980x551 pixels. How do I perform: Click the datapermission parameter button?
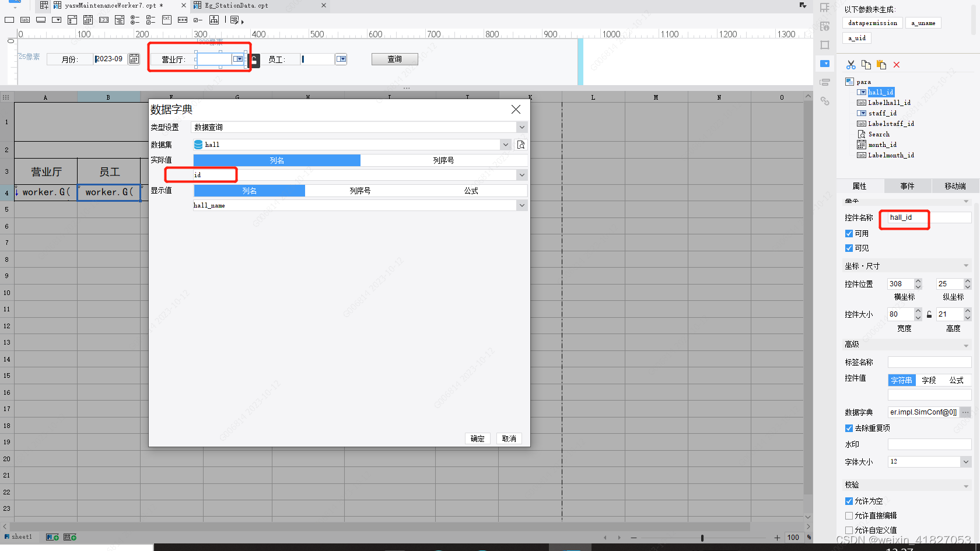point(873,23)
